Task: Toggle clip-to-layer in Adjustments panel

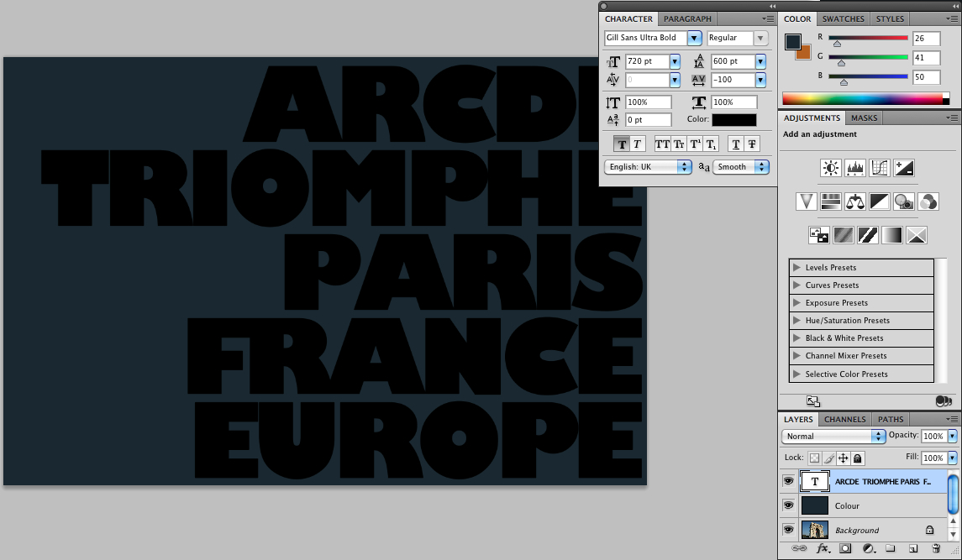Action: (944, 401)
